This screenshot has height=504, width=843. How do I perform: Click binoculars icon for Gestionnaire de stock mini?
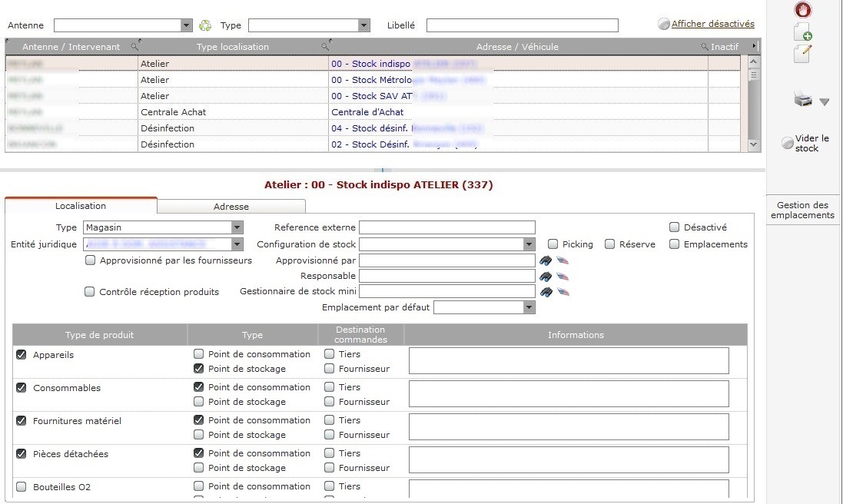tap(546, 292)
